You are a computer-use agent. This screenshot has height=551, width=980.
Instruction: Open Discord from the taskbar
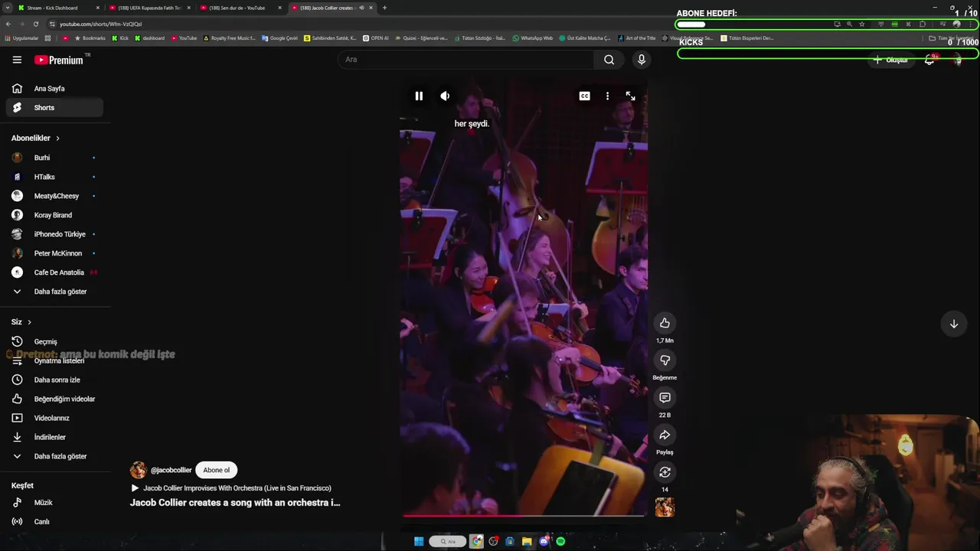[x=544, y=541]
